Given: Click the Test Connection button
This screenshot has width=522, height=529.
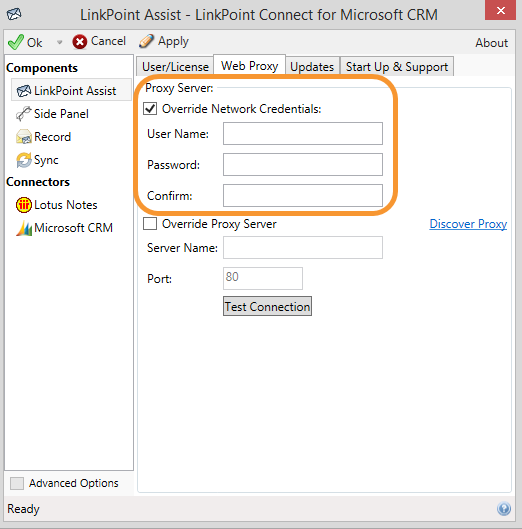Looking at the screenshot, I should [x=267, y=306].
